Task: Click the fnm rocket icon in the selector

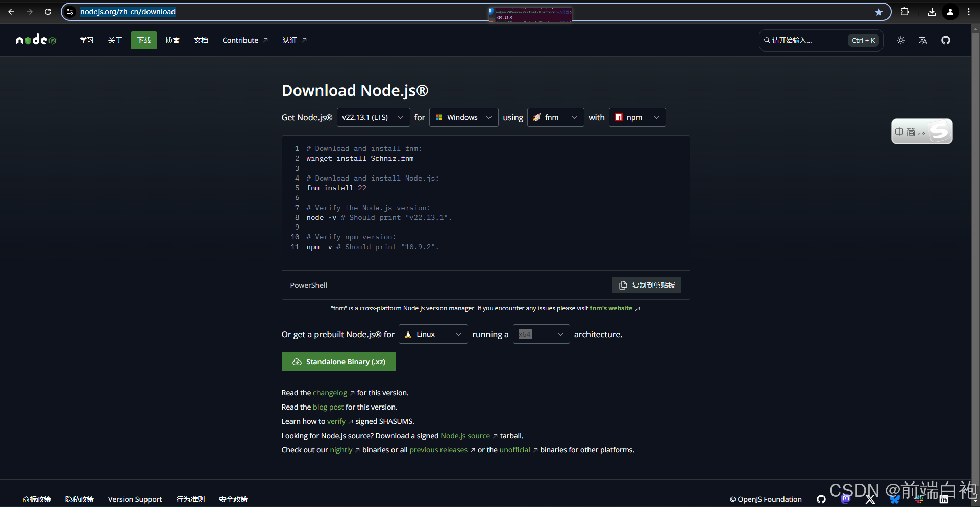Action: [x=537, y=117]
